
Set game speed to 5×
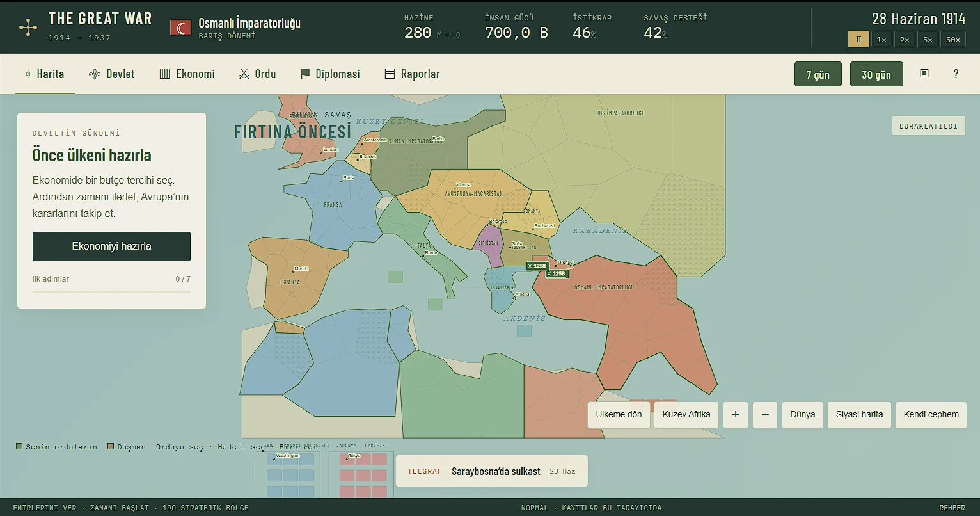click(x=928, y=39)
